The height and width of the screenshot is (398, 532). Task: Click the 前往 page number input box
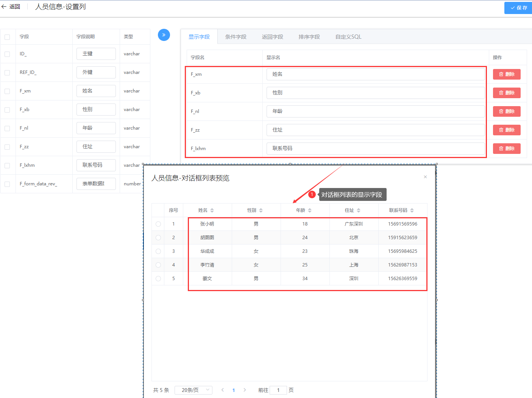[x=278, y=390]
